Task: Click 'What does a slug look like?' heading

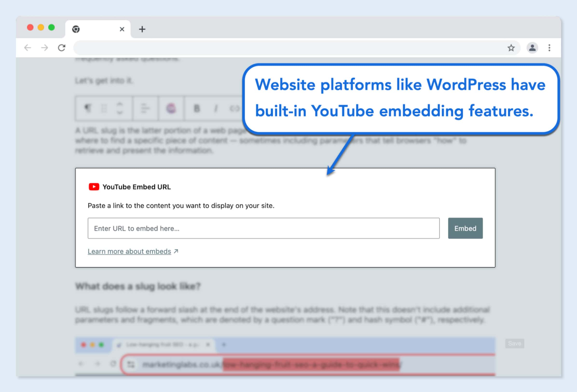Action: click(138, 286)
